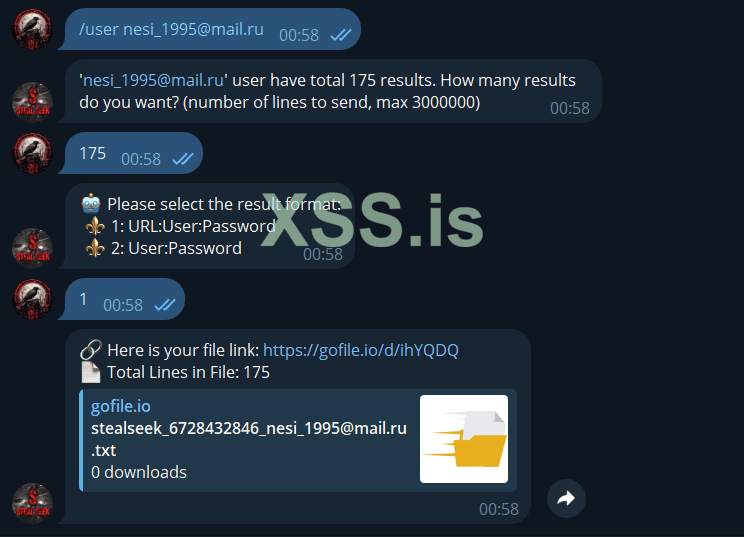Click the read checkmarks on the "1" message

164,305
